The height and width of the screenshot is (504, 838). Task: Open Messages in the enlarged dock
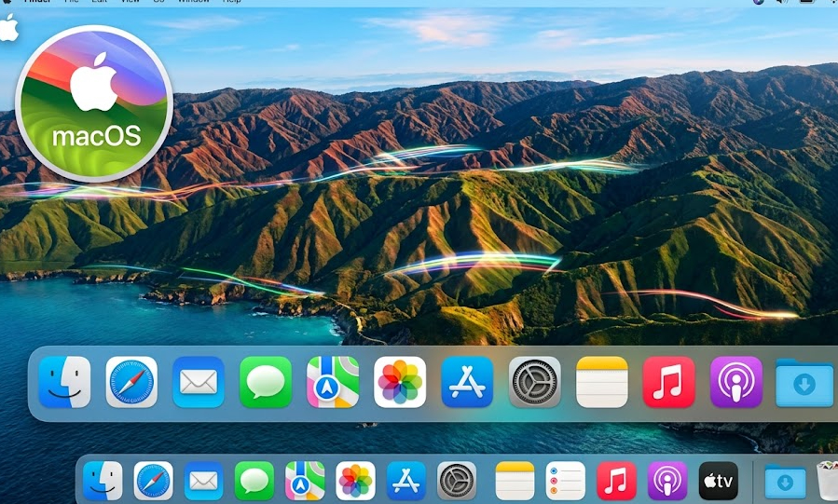pos(266,382)
